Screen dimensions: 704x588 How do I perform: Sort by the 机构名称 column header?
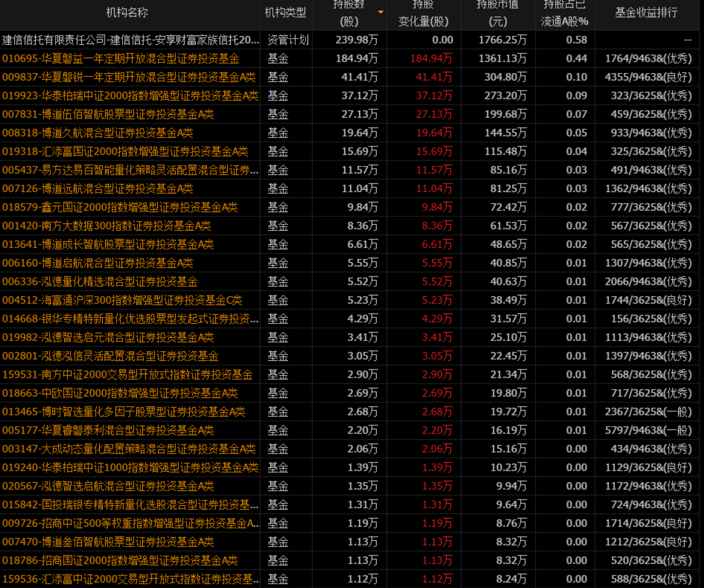(127, 13)
